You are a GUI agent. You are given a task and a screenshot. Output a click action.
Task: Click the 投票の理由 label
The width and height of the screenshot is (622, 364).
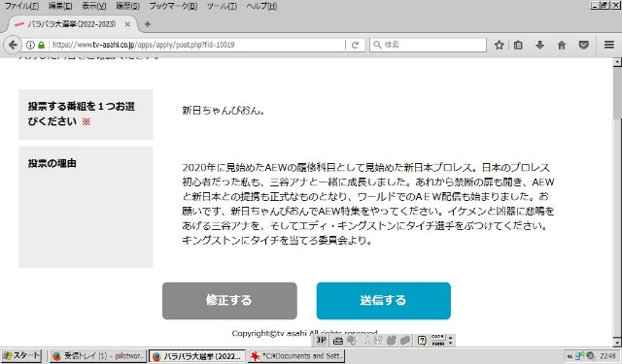point(52,163)
